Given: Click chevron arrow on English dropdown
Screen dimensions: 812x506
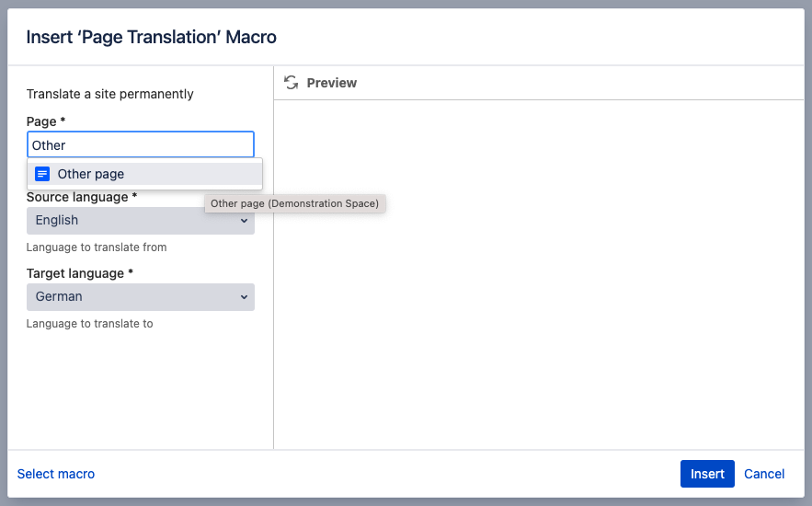Looking at the screenshot, I should [244, 221].
